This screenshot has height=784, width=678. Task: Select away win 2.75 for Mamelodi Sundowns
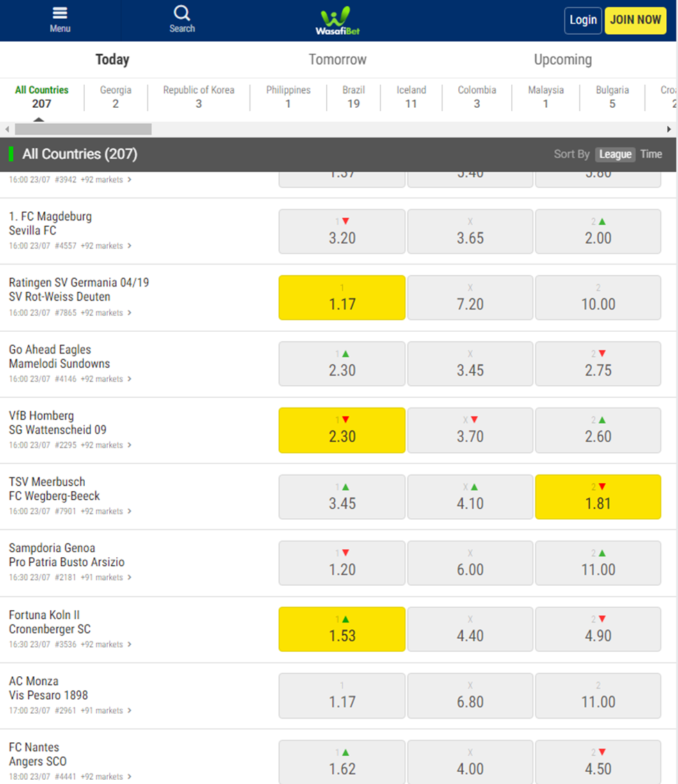[x=598, y=364]
